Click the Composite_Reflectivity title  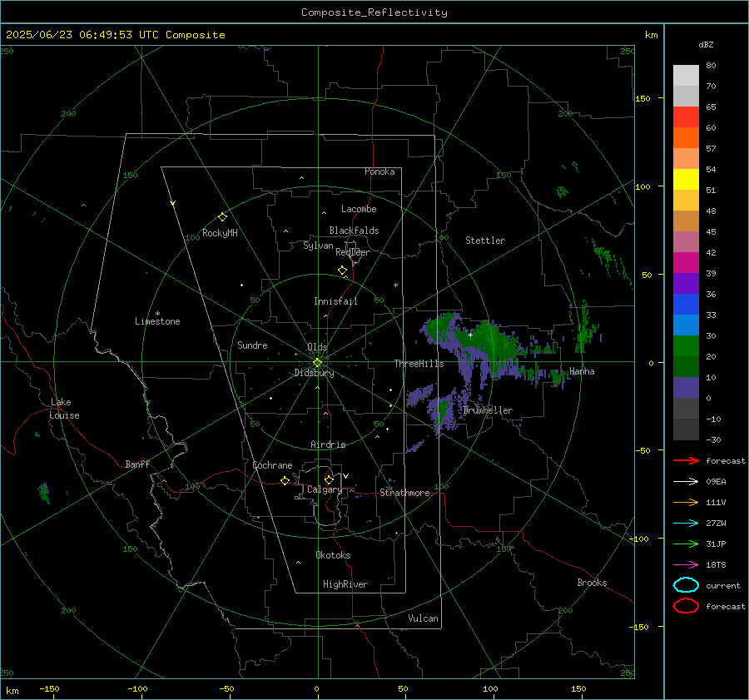pos(374,12)
